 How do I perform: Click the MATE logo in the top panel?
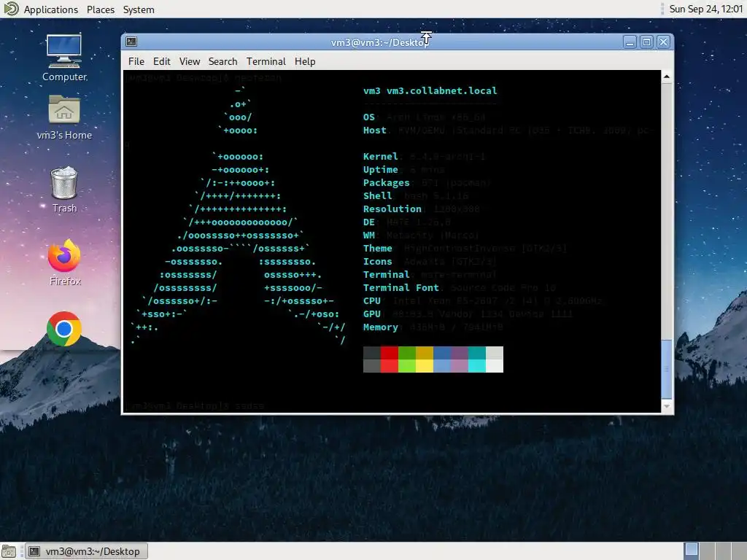(10, 9)
